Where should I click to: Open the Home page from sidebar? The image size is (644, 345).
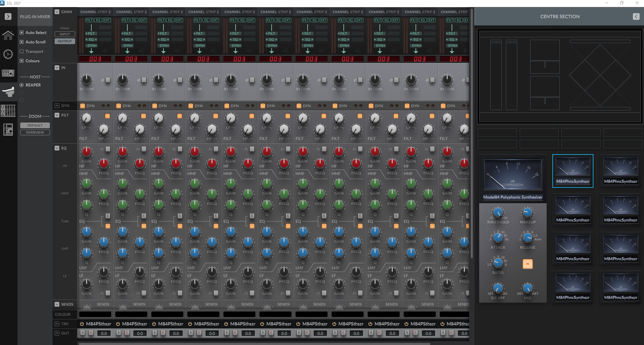(x=8, y=35)
